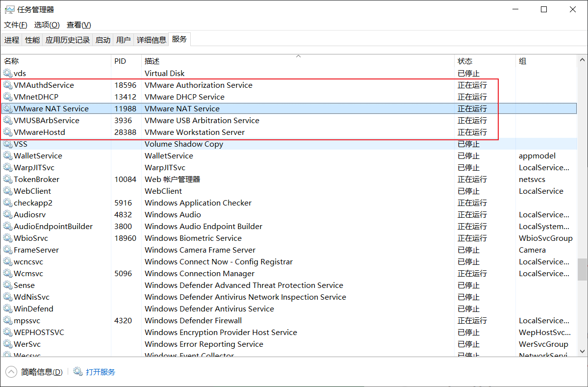Click the Wcmsvc service icon
The image size is (588, 387).
coord(8,273)
